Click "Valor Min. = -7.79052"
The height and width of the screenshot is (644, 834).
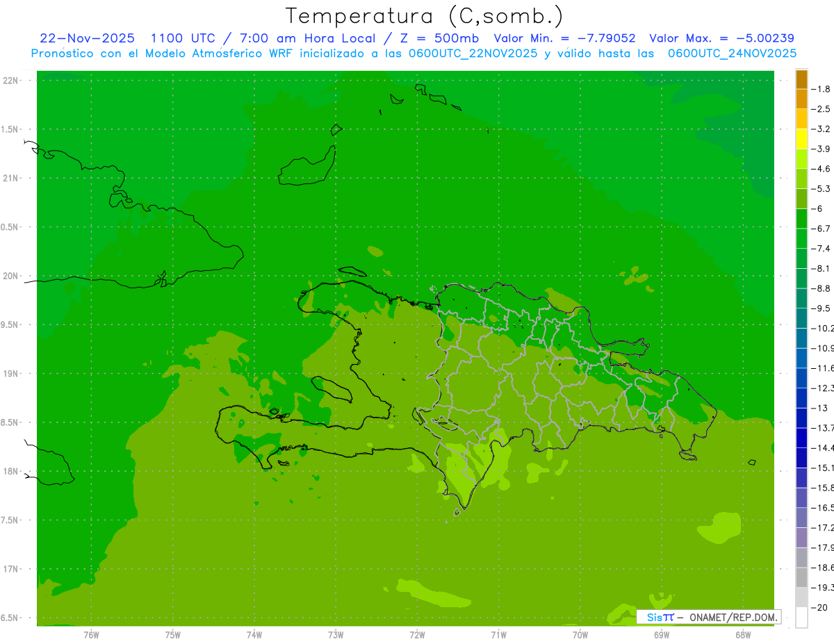tap(564, 38)
